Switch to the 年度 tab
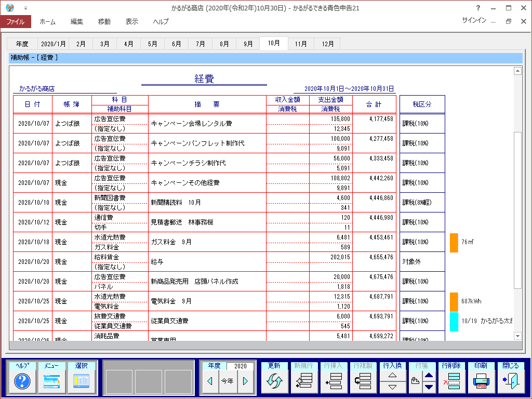This screenshot has width=532, height=399. (22, 44)
